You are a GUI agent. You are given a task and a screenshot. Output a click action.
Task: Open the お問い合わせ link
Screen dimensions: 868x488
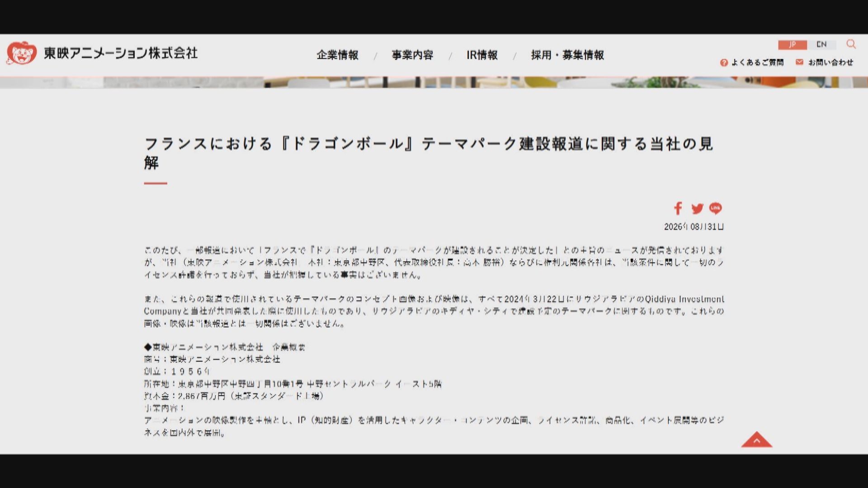tap(830, 62)
